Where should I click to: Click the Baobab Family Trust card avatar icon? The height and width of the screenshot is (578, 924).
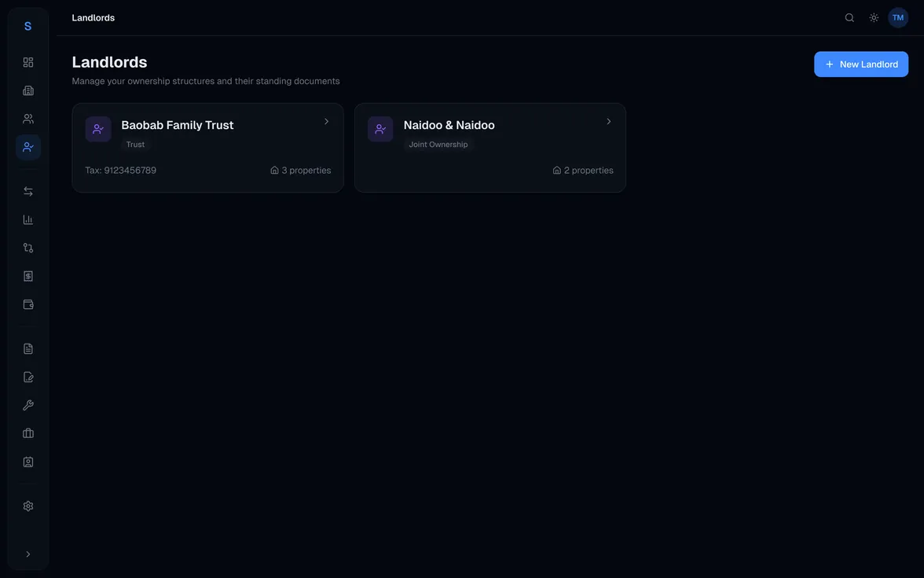pos(98,129)
